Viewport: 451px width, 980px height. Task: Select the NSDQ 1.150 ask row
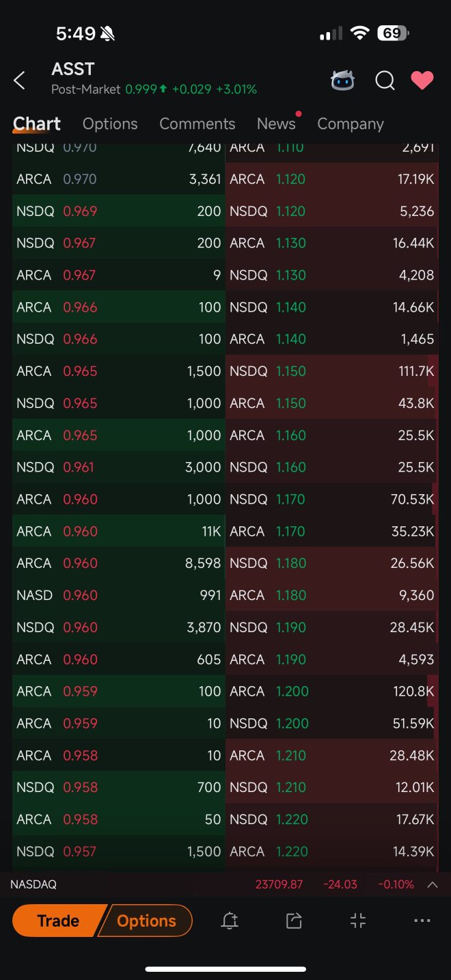click(x=332, y=371)
